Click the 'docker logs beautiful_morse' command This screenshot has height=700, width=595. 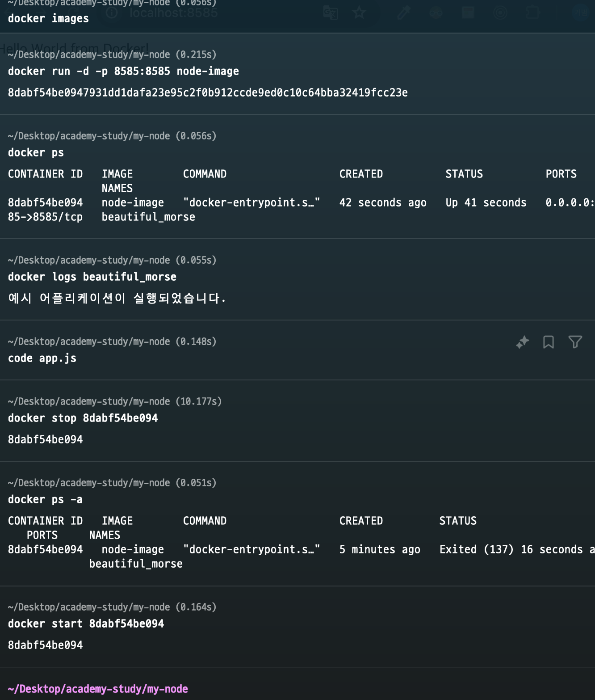(x=92, y=276)
